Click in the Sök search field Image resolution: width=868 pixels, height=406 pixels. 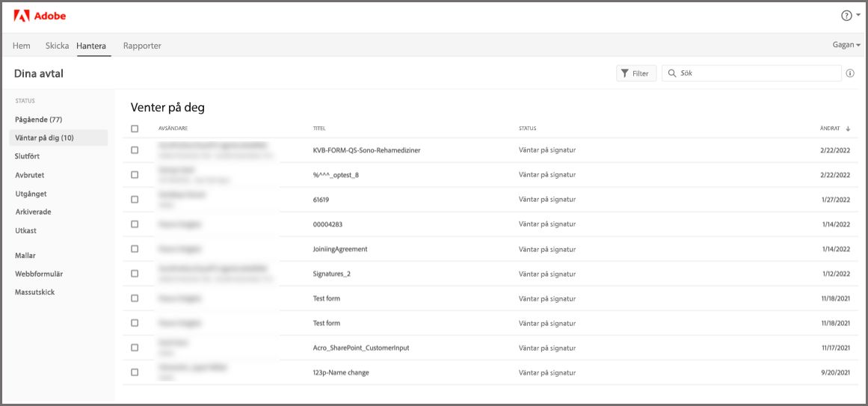[755, 73]
